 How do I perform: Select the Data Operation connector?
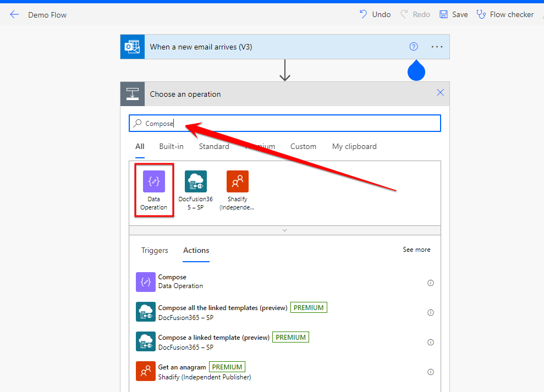coord(154,190)
